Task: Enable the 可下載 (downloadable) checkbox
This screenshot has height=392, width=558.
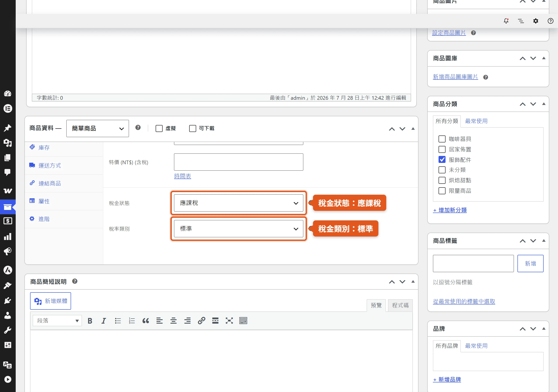Action: 192,128
